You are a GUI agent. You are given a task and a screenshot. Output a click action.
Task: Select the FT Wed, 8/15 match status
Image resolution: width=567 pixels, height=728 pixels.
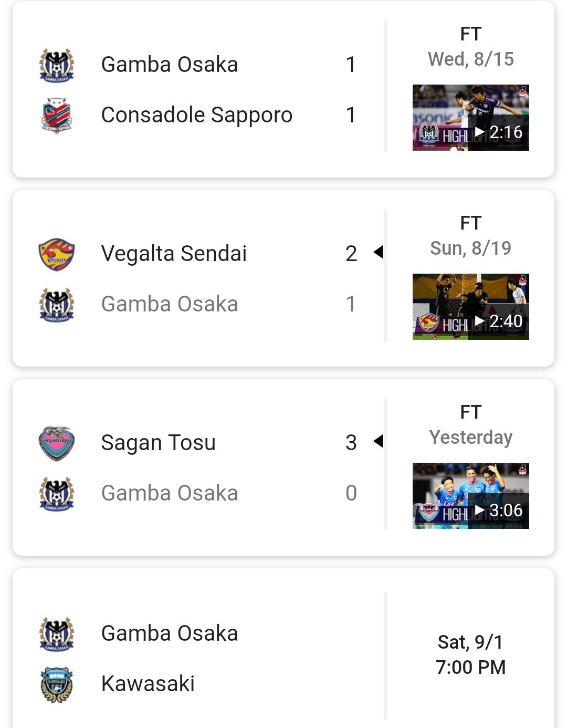coord(471,46)
